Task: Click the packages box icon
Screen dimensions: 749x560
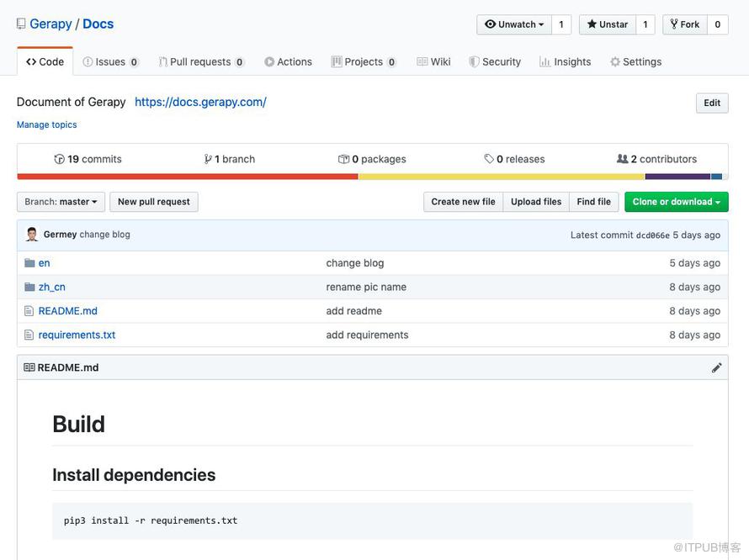Action: (x=343, y=159)
